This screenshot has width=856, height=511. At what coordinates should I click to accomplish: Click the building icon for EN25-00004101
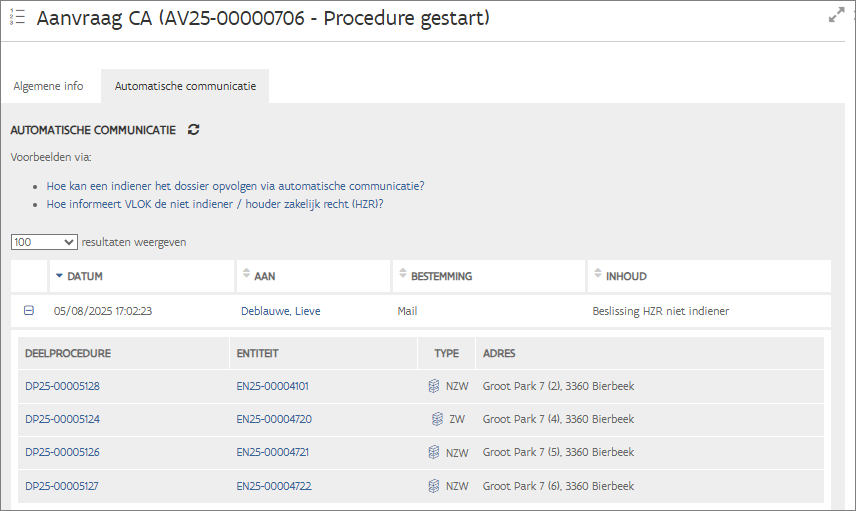point(434,386)
